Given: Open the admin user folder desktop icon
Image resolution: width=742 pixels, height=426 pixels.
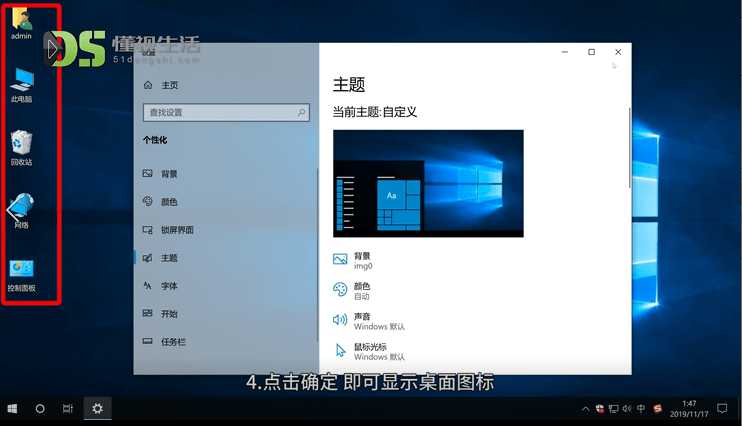Looking at the screenshot, I should pyautogui.click(x=21, y=24).
